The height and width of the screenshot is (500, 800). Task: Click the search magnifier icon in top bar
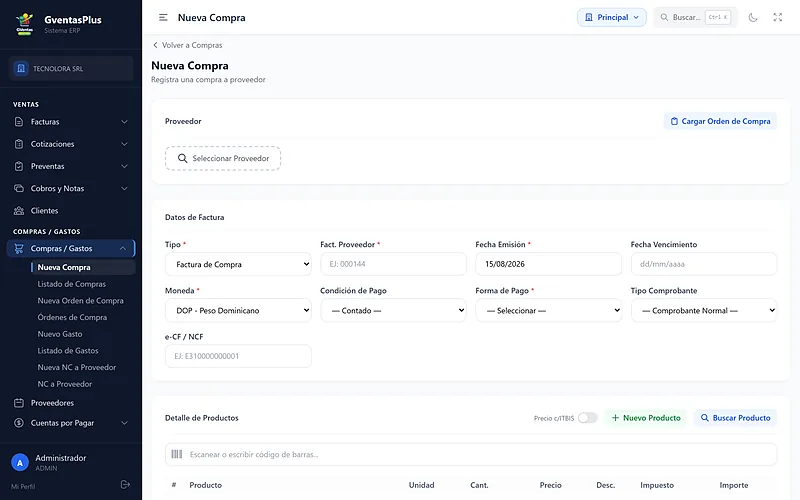coord(664,17)
